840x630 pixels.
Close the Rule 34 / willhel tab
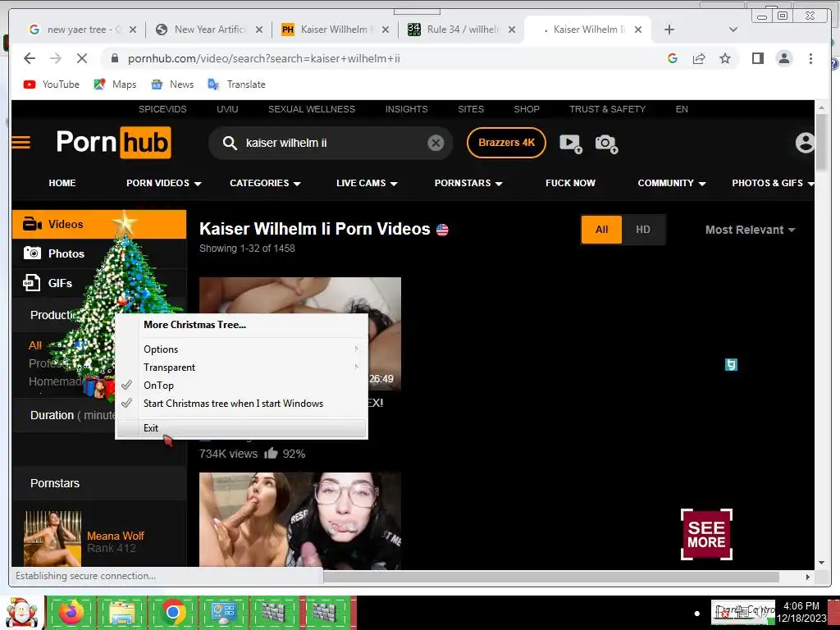(512, 30)
